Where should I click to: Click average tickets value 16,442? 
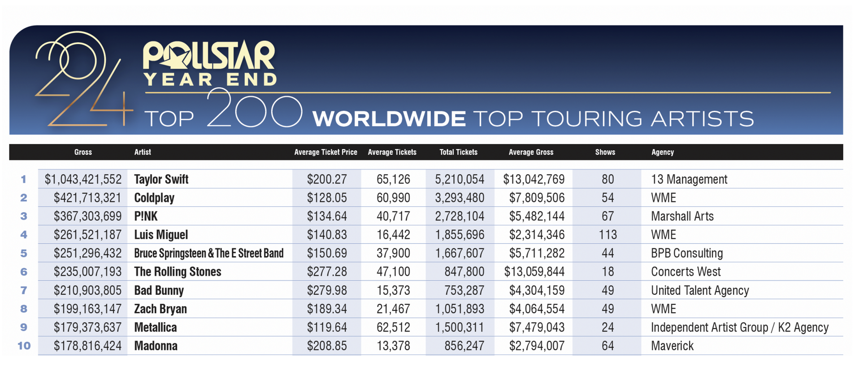393,235
